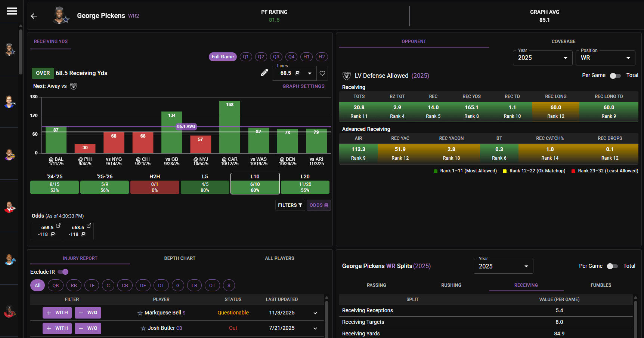Expand the Markquese Bell injury row
The image size is (644, 338).
tap(315, 313)
